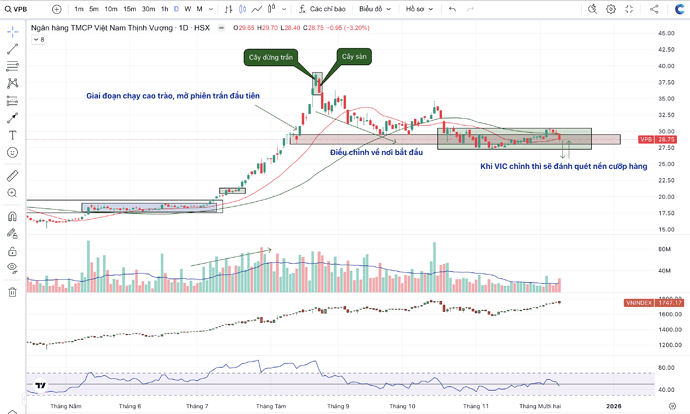Select the 15m timeframe
The image size is (690, 414).
pyautogui.click(x=129, y=9)
